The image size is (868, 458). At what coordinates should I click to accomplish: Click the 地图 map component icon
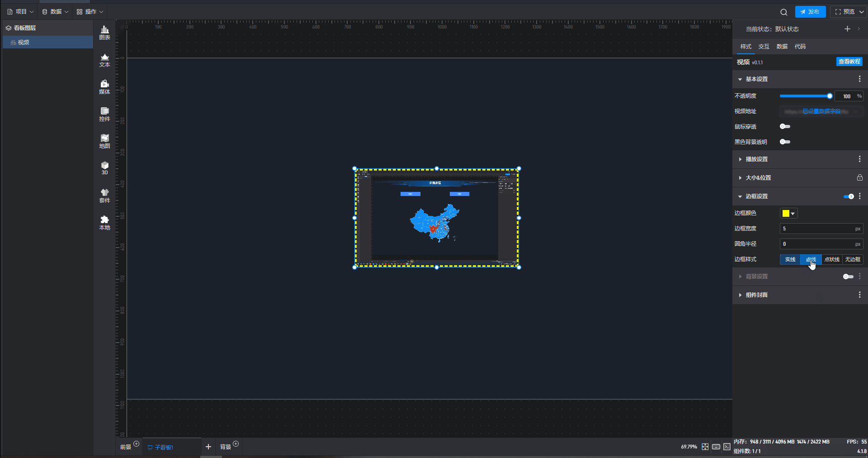click(x=104, y=141)
